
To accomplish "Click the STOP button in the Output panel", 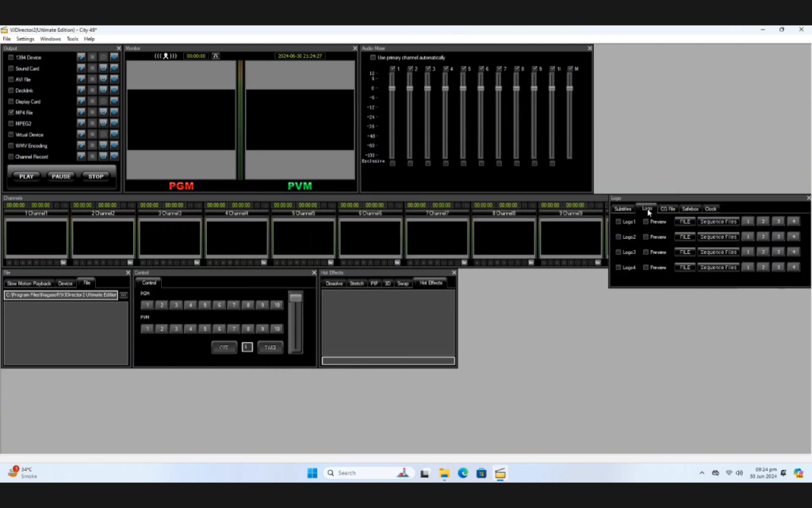I will tap(96, 176).
